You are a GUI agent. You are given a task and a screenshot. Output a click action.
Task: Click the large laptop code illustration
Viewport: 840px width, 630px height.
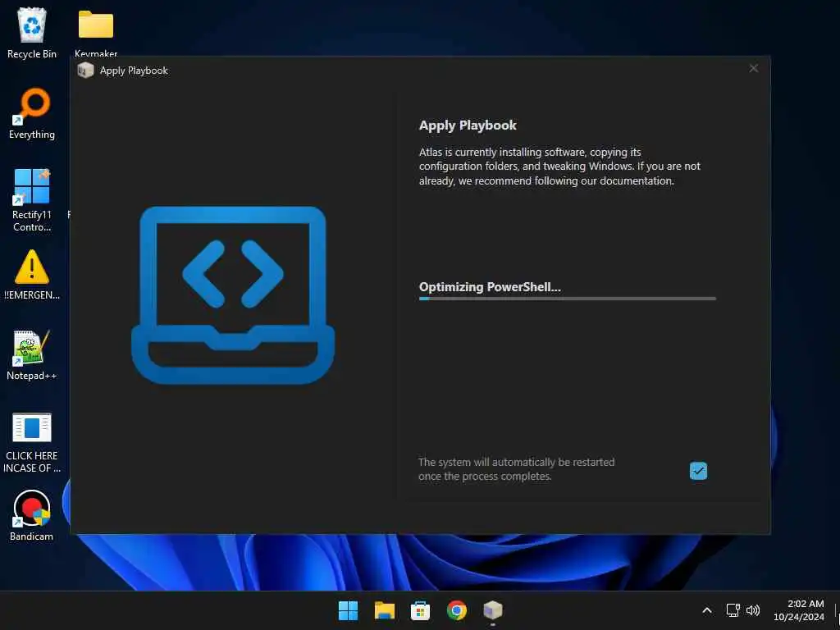click(233, 294)
